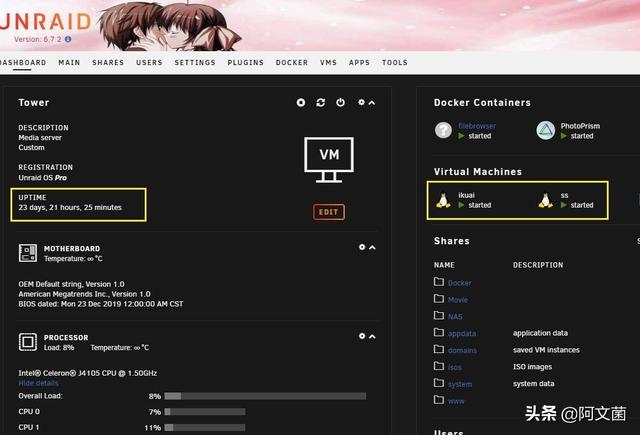
Task: Click the Unraid OS Pro registration text
Action: tap(42, 178)
